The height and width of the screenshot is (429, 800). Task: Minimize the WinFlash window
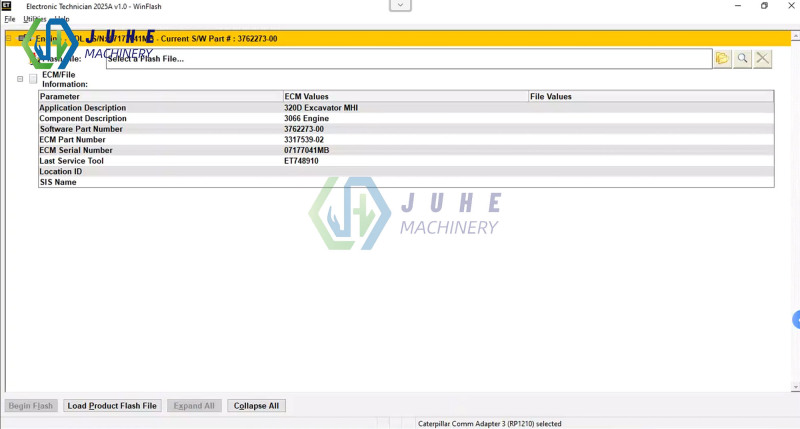(x=738, y=6)
